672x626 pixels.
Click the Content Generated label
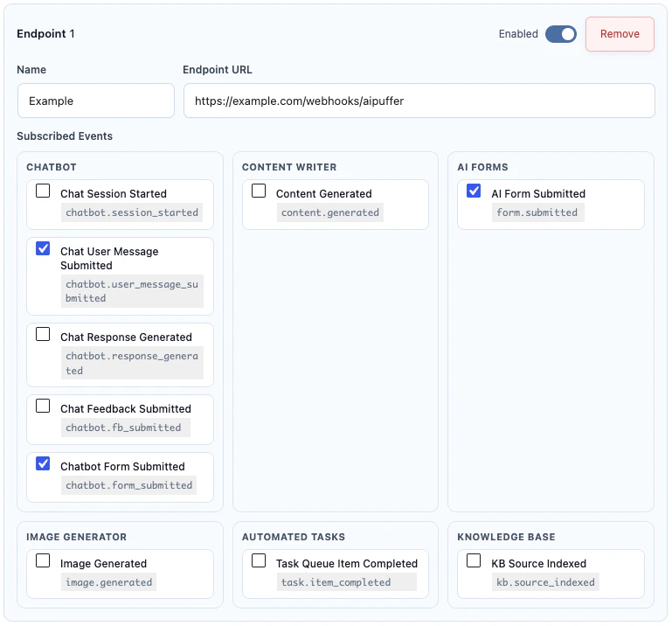324,194
